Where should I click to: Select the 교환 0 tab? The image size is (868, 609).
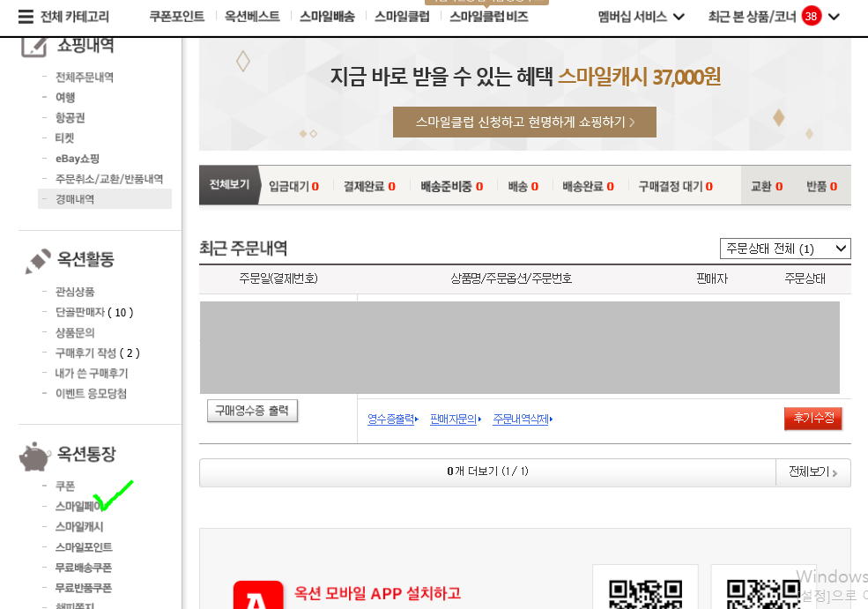click(x=767, y=187)
